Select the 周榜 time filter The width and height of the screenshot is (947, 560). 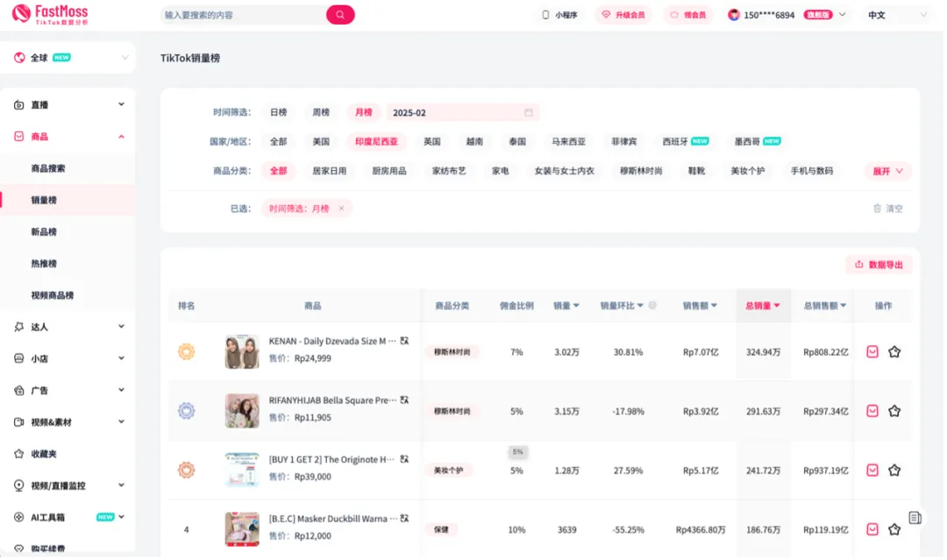click(321, 113)
